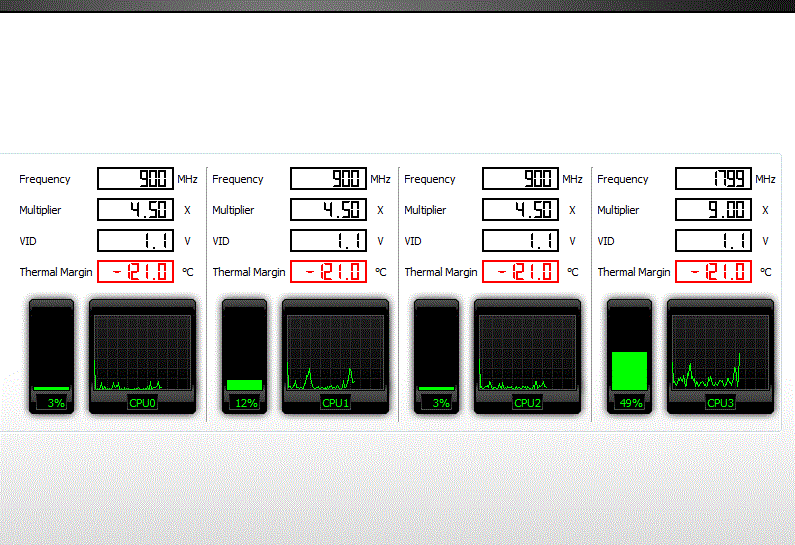Screen dimensions: 795x545
Task: Click the CPU0 VID value field
Action: coord(135,240)
